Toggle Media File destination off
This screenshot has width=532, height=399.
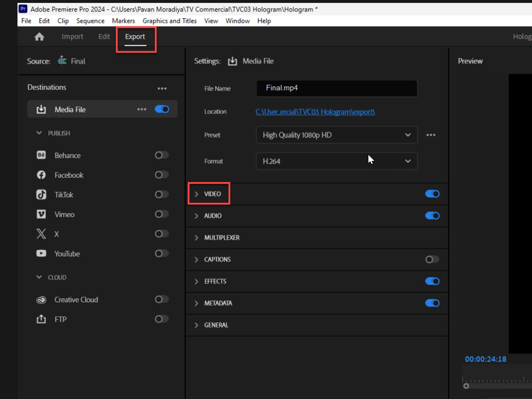tap(162, 109)
